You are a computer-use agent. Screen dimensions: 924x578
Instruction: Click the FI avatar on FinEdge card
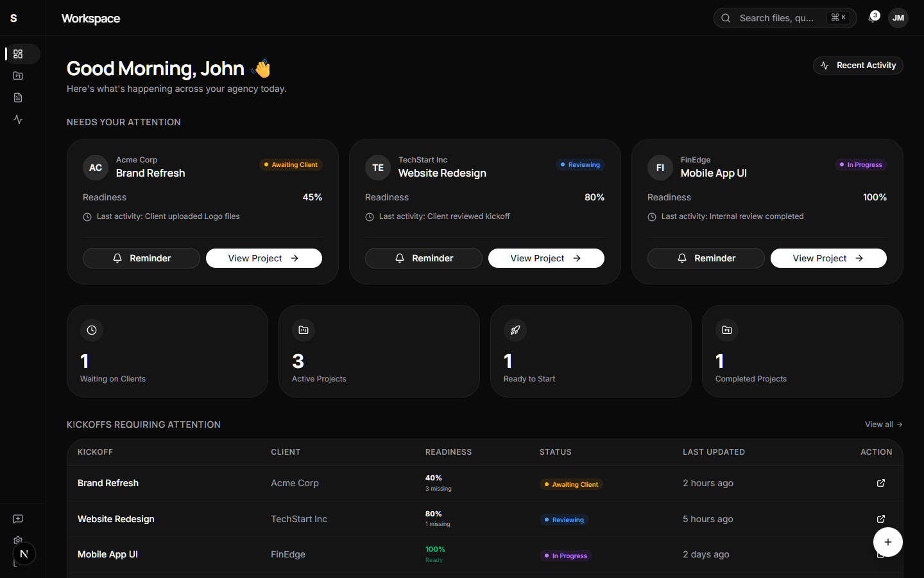pos(660,168)
